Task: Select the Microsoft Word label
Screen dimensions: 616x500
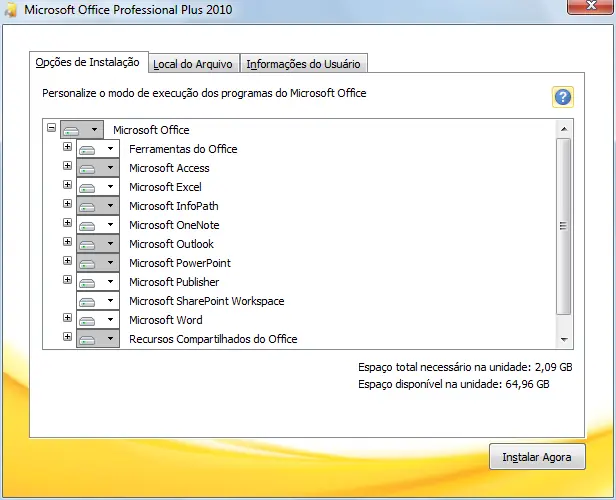Action: (x=166, y=320)
